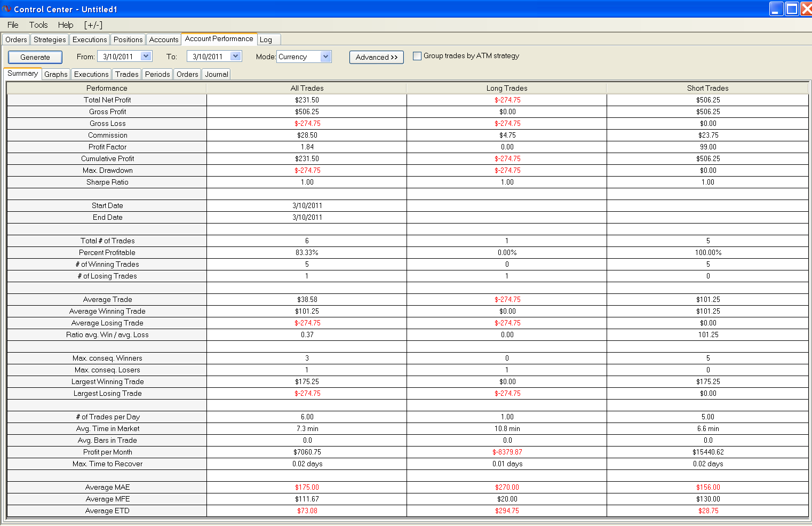Image resolution: width=812 pixels, height=526 pixels.
Task: Select the # of Losing Trades label
Action: (107, 276)
